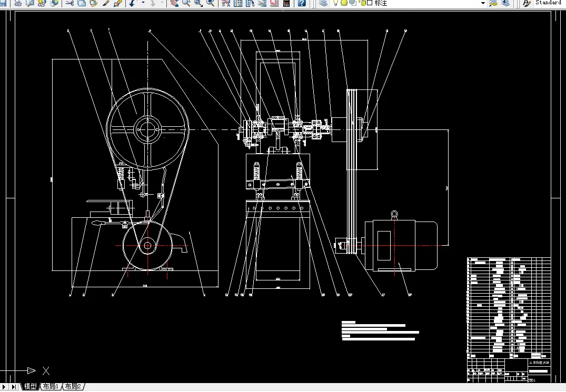Viewport: 566px width, 392px height.
Task: Open the Text Style icon
Action: [x=527, y=3]
